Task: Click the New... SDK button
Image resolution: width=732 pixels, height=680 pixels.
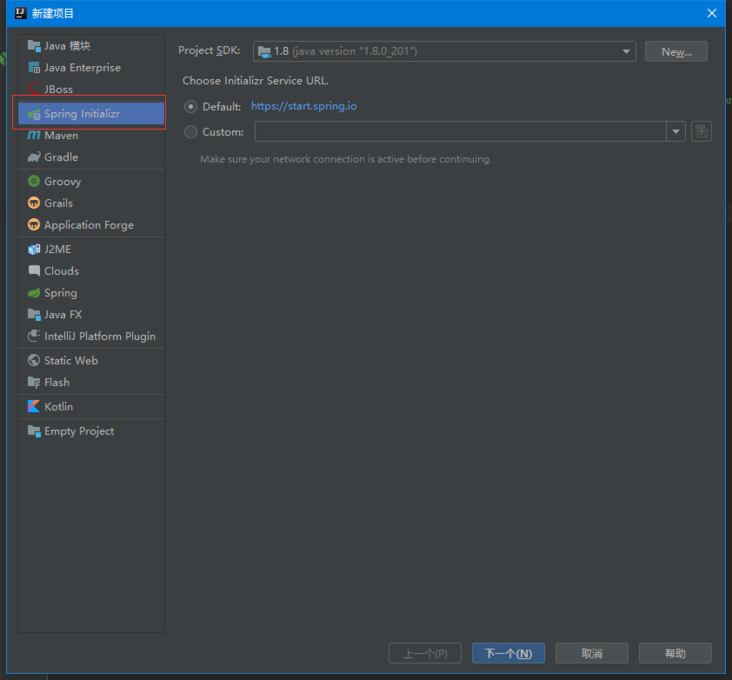Action: [676, 51]
